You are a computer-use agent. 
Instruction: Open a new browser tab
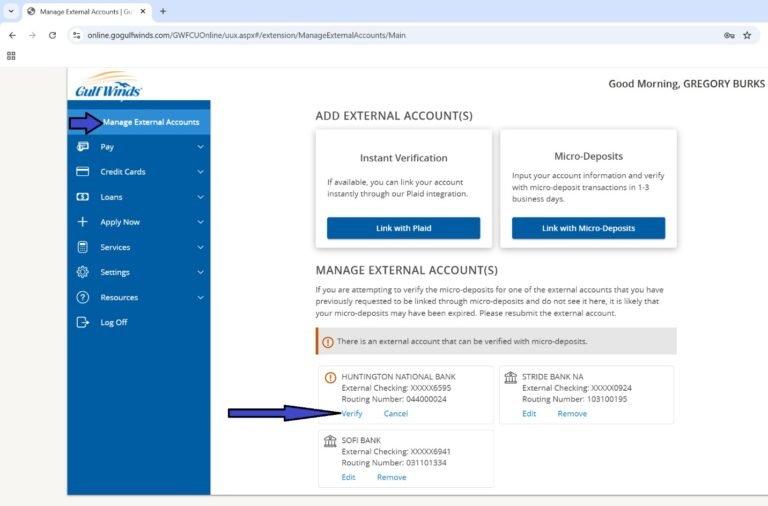[163, 11]
